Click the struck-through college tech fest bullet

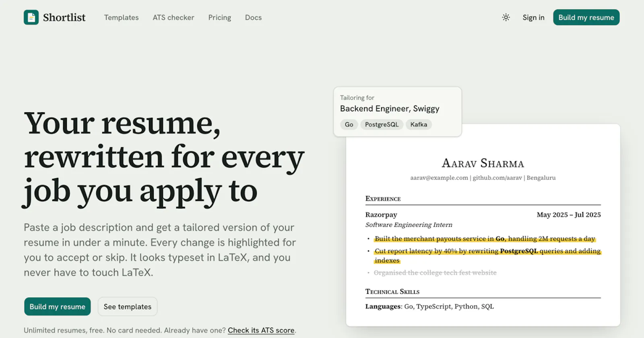click(x=435, y=273)
